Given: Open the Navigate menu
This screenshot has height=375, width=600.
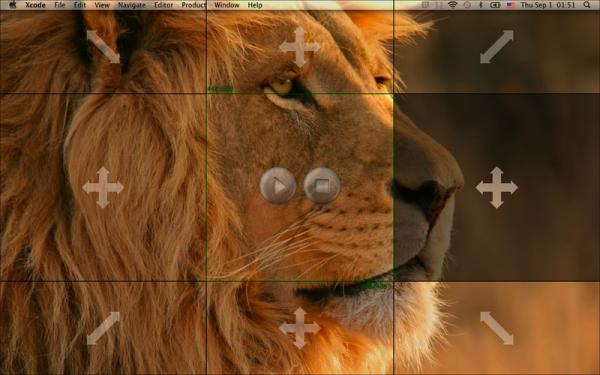Looking at the screenshot, I should pos(132,5).
